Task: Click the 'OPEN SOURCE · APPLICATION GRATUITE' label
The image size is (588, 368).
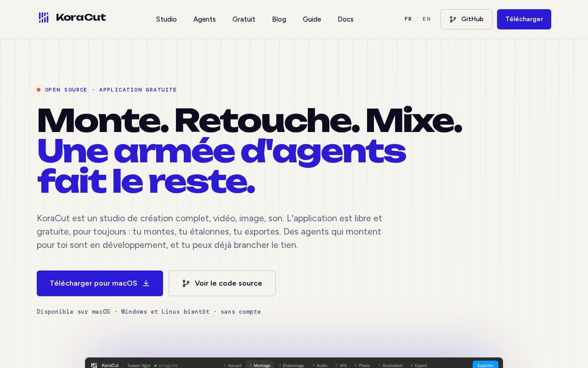Action: click(x=111, y=90)
